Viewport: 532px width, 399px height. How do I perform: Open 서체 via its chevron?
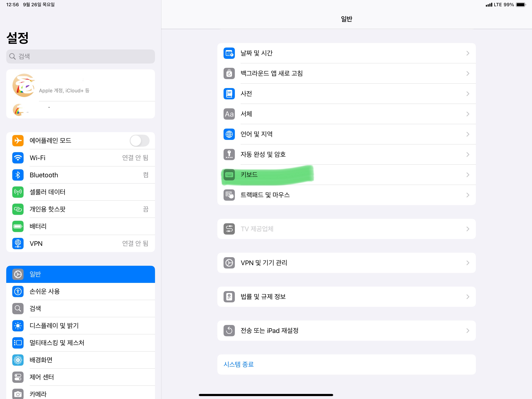click(x=468, y=114)
